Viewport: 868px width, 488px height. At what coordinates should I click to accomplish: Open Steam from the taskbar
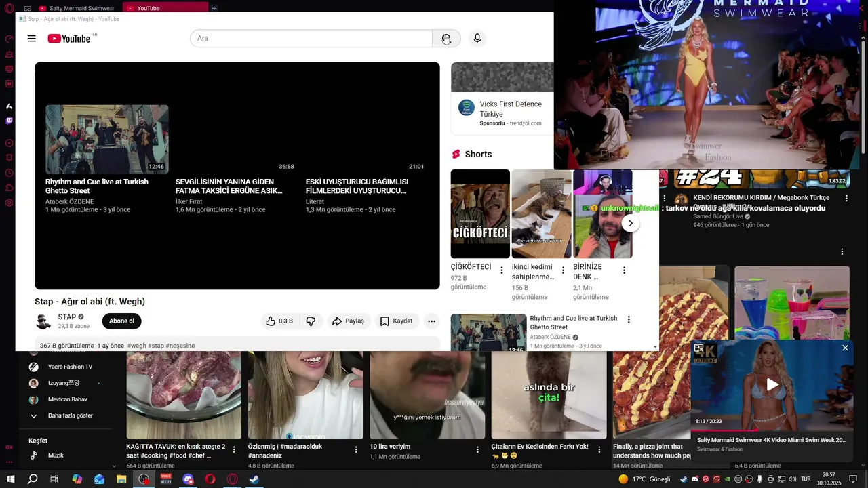254,479
